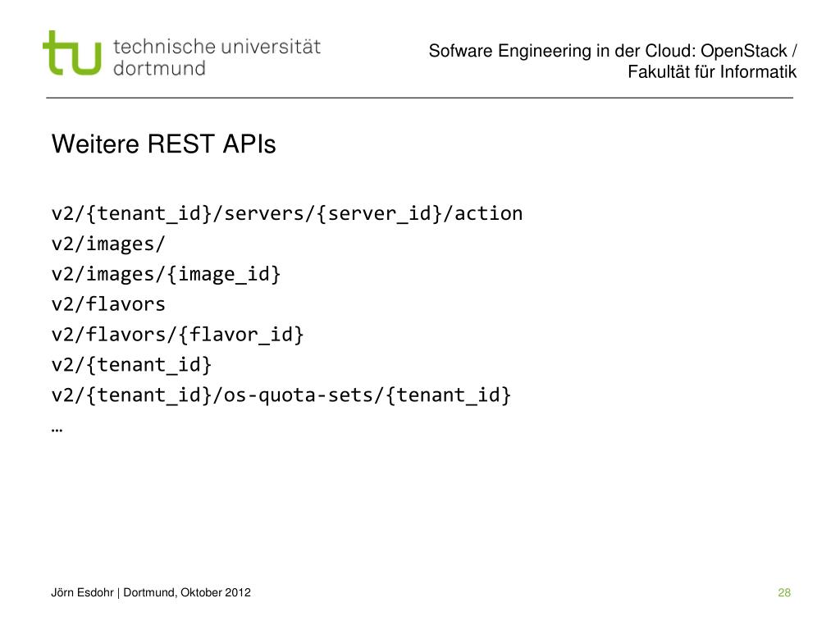Click the green tu logo
Screen dimensions: 840x630
click(72, 52)
